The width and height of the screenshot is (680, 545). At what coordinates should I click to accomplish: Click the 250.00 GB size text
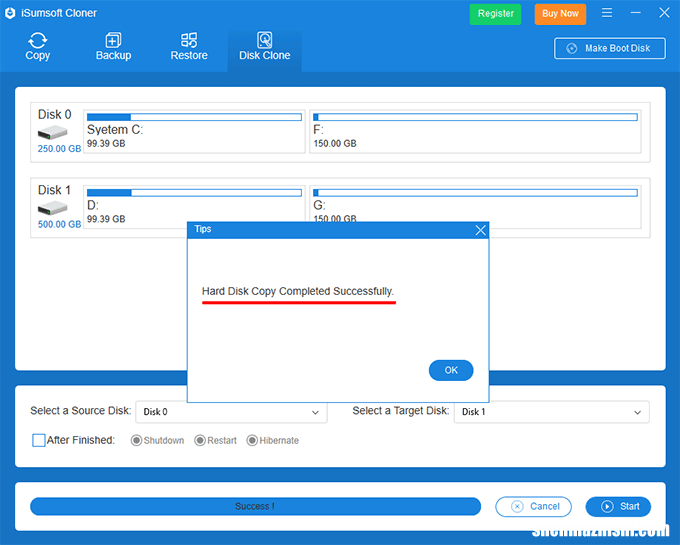pyautogui.click(x=59, y=149)
